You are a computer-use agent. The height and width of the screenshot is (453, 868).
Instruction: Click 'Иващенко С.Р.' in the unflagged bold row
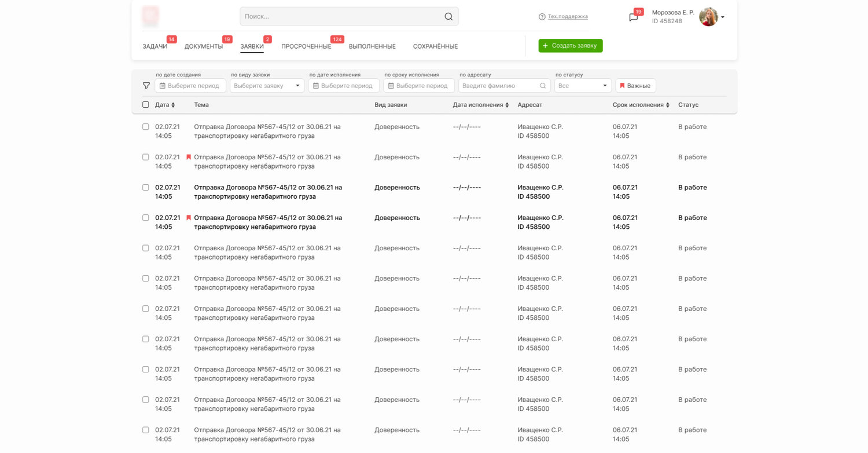pos(540,188)
